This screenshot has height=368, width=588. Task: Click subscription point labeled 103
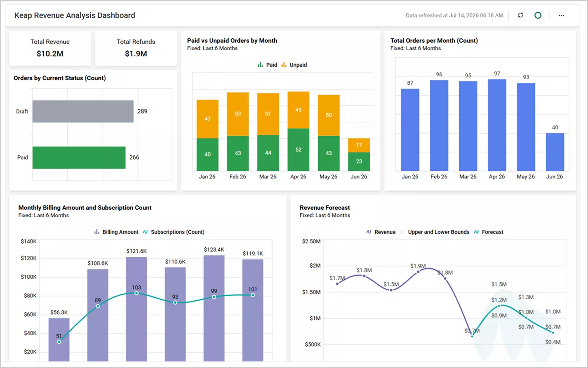click(136, 293)
